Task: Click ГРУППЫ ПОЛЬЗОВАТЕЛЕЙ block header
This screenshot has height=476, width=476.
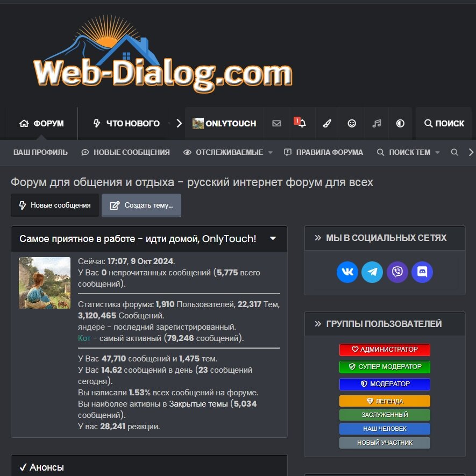Action: [383, 324]
